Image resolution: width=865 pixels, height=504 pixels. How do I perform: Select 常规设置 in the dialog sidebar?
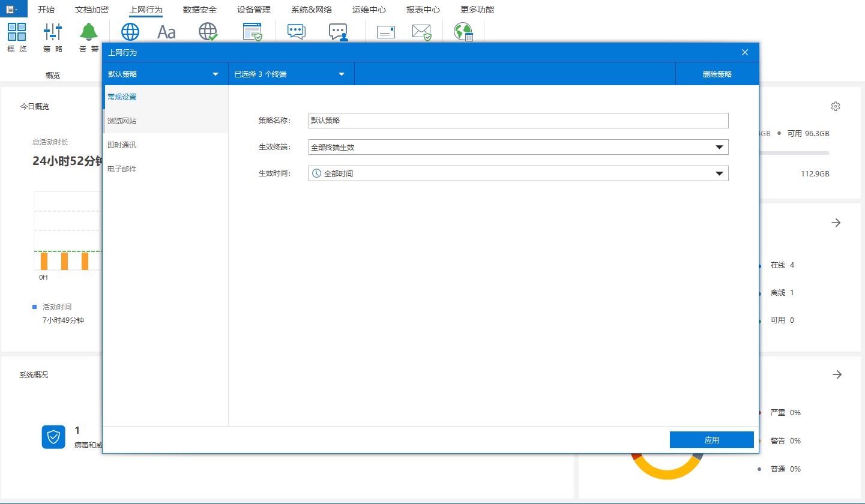tap(165, 97)
